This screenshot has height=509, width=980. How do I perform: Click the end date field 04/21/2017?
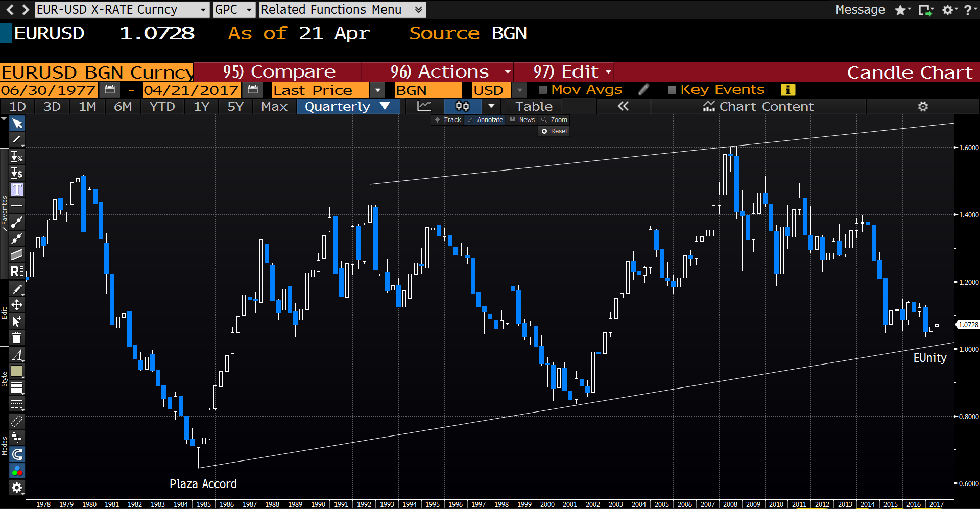192,90
